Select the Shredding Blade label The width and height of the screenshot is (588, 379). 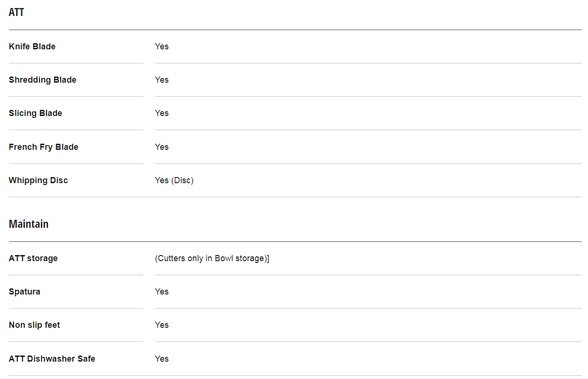pos(42,80)
